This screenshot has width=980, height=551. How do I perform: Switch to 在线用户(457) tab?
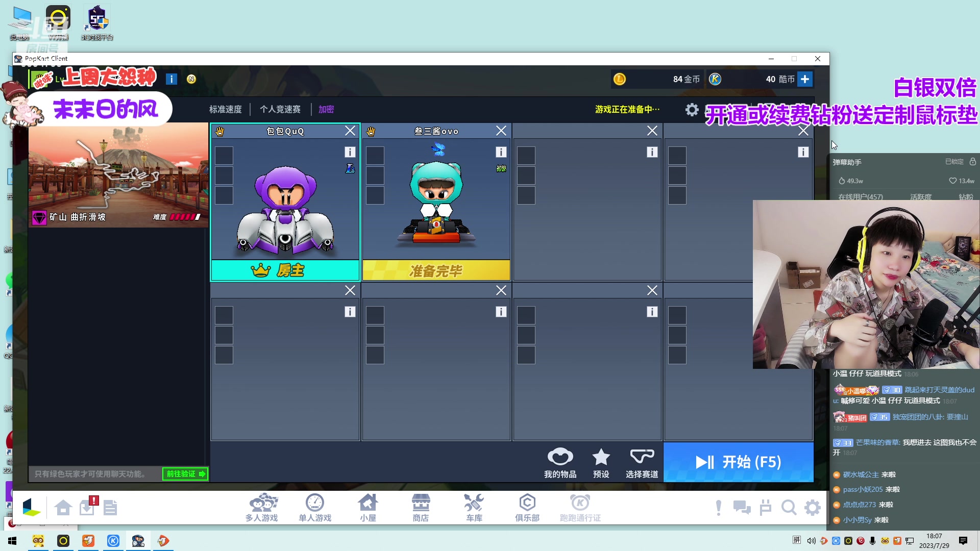click(861, 196)
